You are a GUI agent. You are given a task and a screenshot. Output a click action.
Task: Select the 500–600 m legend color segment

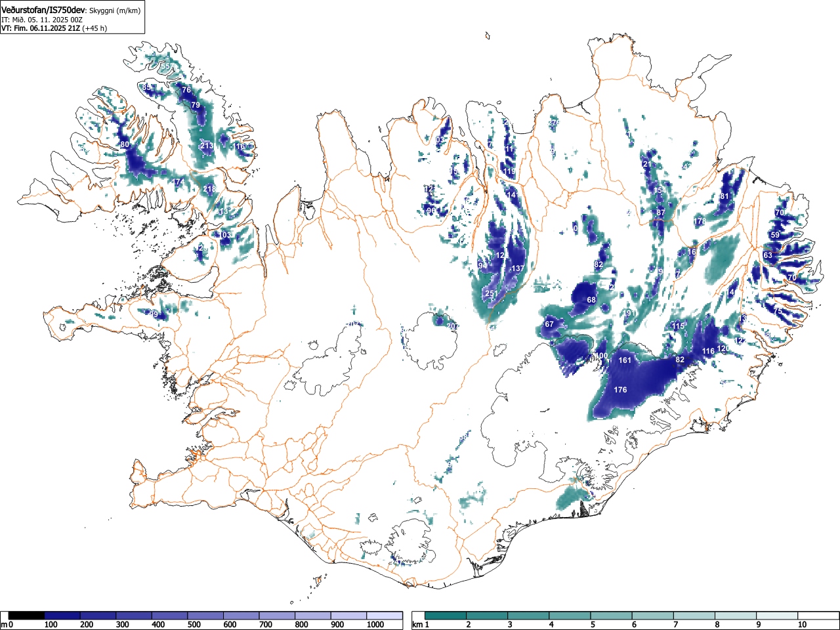205,616
